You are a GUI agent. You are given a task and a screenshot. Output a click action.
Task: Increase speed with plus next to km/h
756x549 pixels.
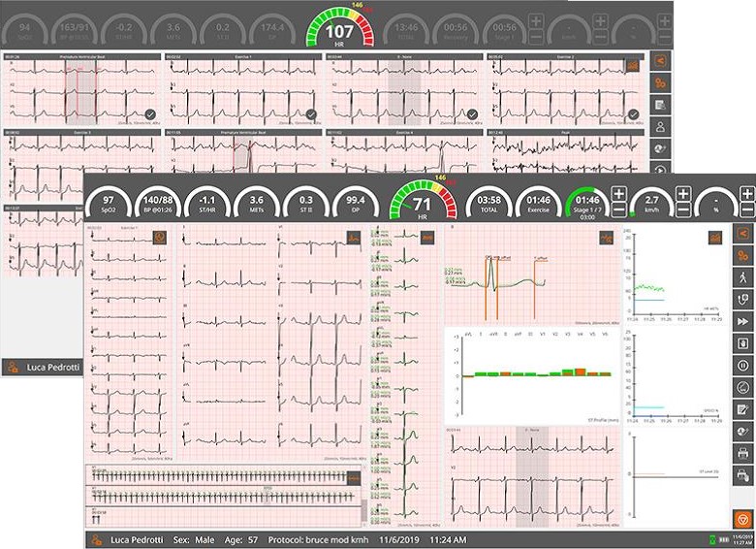pyautogui.click(x=684, y=194)
